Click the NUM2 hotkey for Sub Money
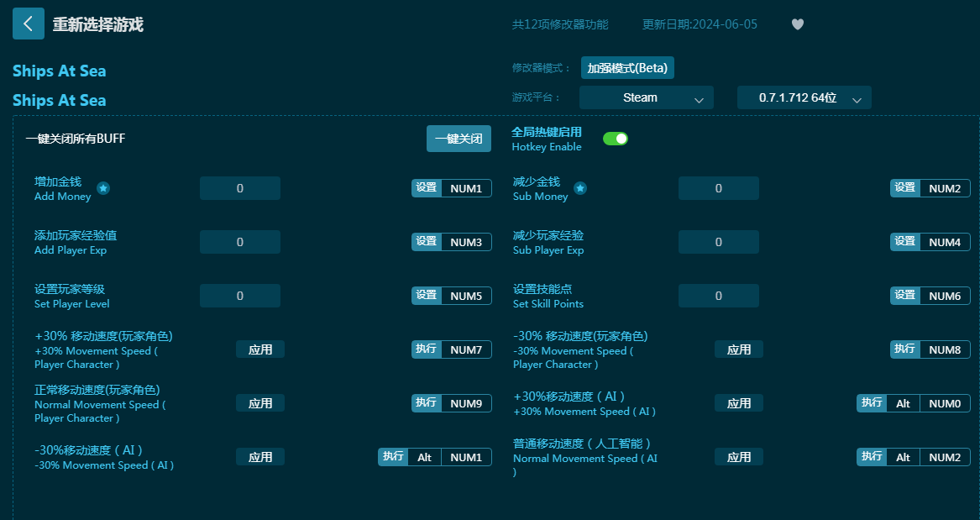Screen dimensions: 980x520 tap(945, 188)
